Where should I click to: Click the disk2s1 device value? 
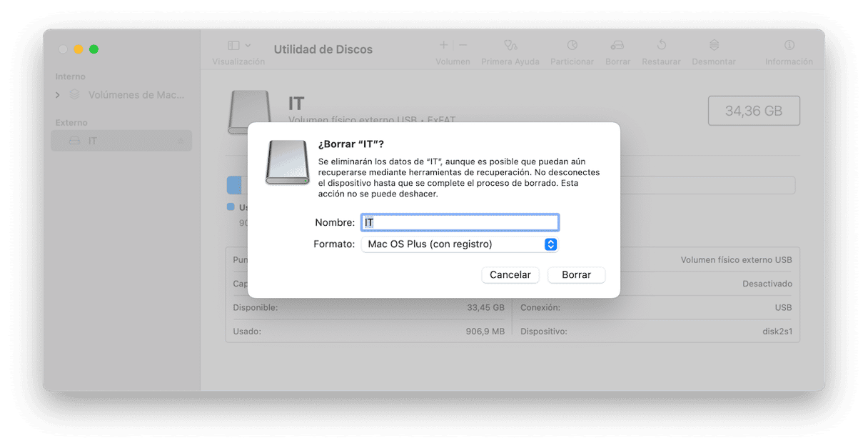777,332
